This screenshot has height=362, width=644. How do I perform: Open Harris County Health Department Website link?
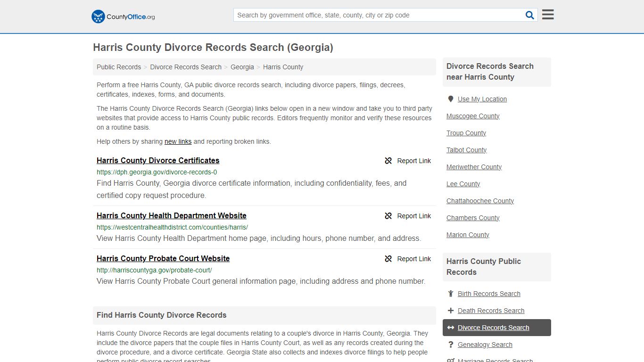[x=172, y=215]
